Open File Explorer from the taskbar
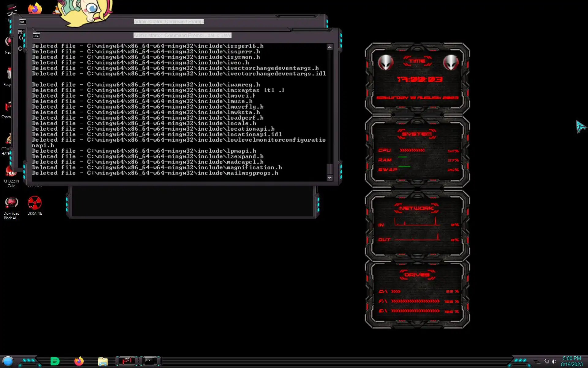 click(x=103, y=362)
